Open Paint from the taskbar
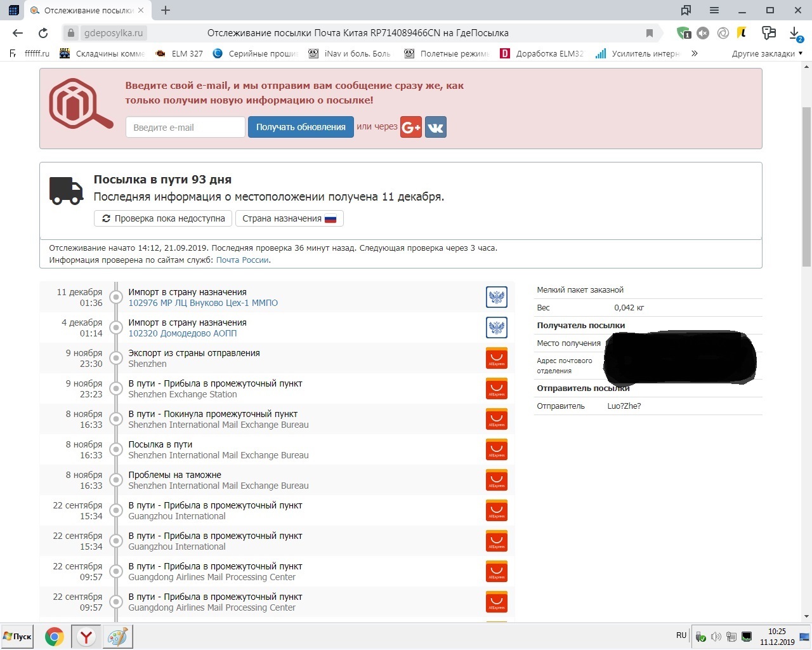 (117, 637)
